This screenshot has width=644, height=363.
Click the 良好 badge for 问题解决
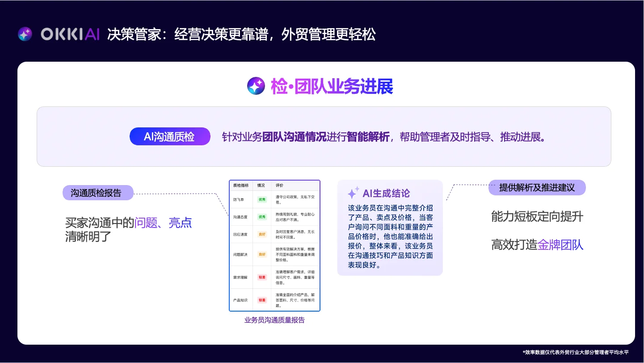pyautogui.click(x=261, y=255)
